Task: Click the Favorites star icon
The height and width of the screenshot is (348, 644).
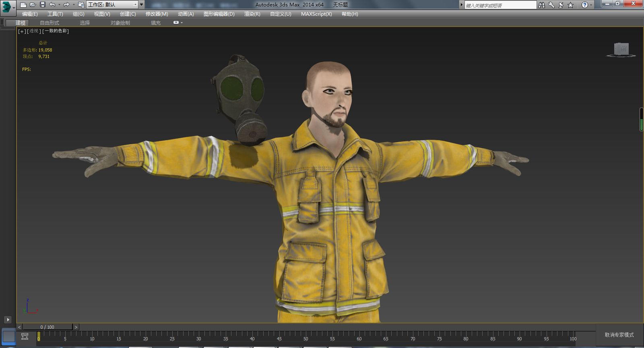Action: pos(570,5)
